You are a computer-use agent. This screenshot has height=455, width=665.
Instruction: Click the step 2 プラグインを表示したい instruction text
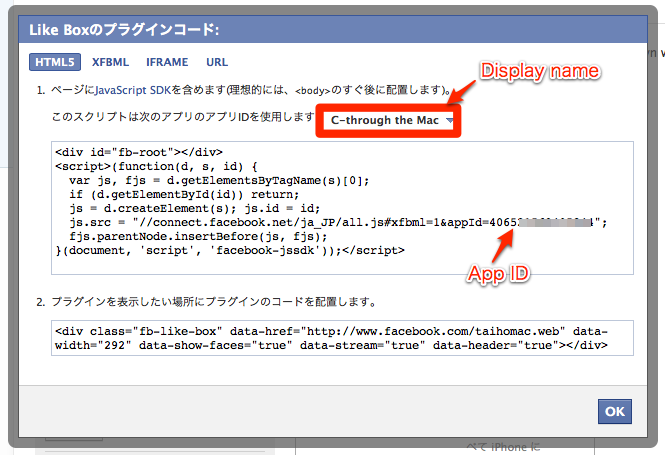click(214, 302)
